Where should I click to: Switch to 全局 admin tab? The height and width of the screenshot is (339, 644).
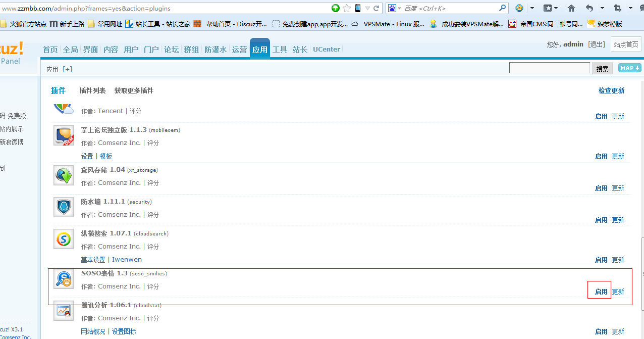70,50
